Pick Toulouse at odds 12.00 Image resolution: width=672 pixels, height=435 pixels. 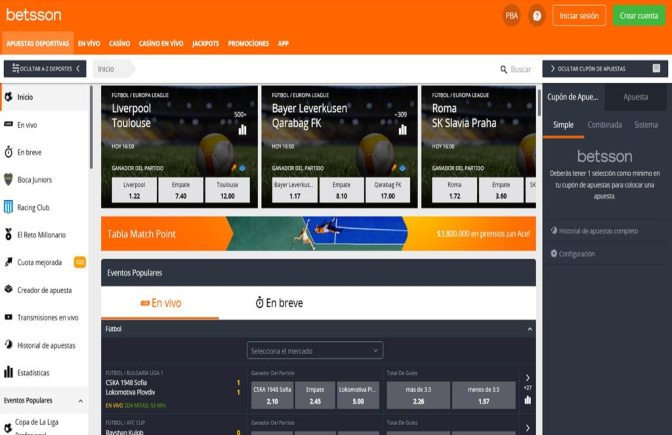tap(227, 190)
